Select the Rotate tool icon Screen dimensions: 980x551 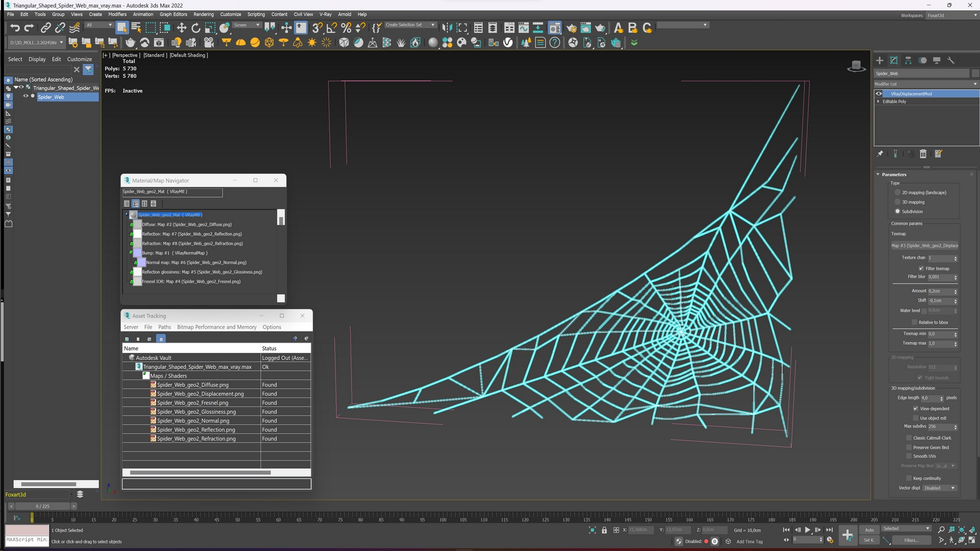(196, 28)
